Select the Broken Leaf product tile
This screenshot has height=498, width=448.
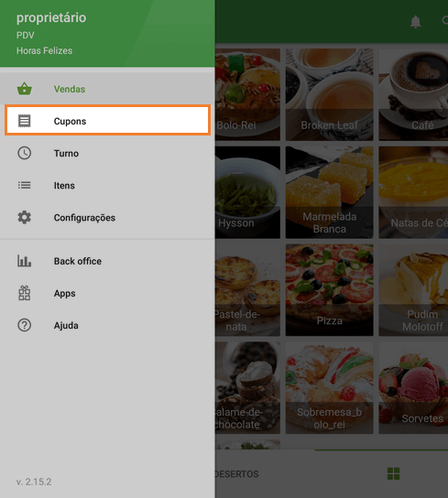pos(330,94)
